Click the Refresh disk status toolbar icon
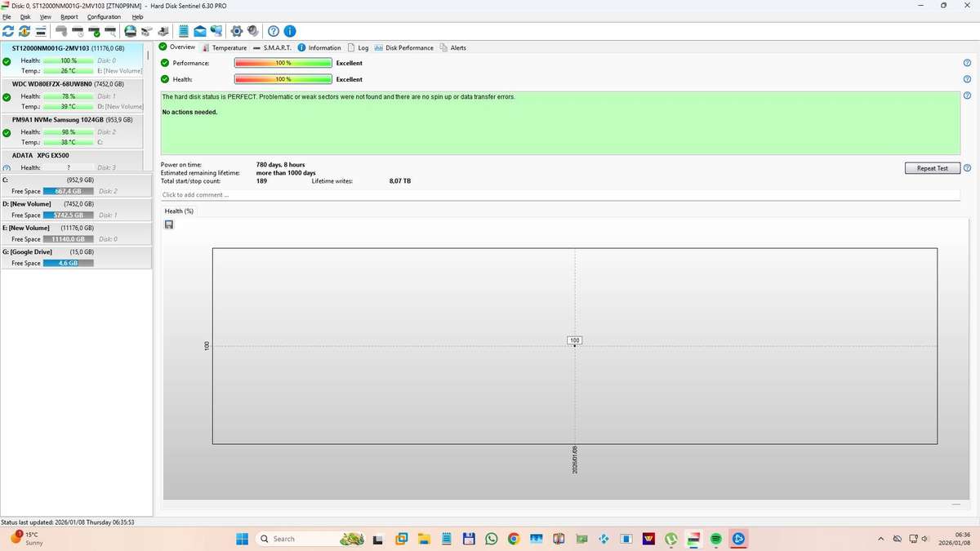 (x=8, y=31)
